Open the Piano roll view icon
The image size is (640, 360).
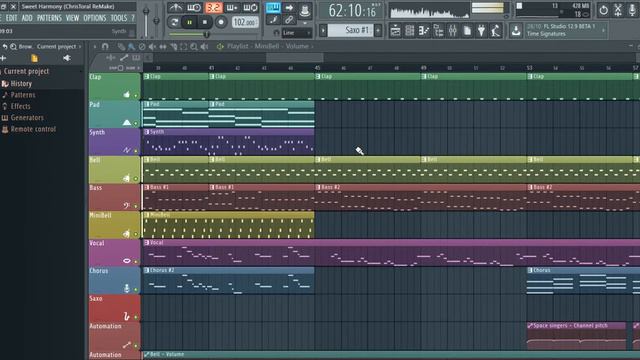tap(424, 31)
